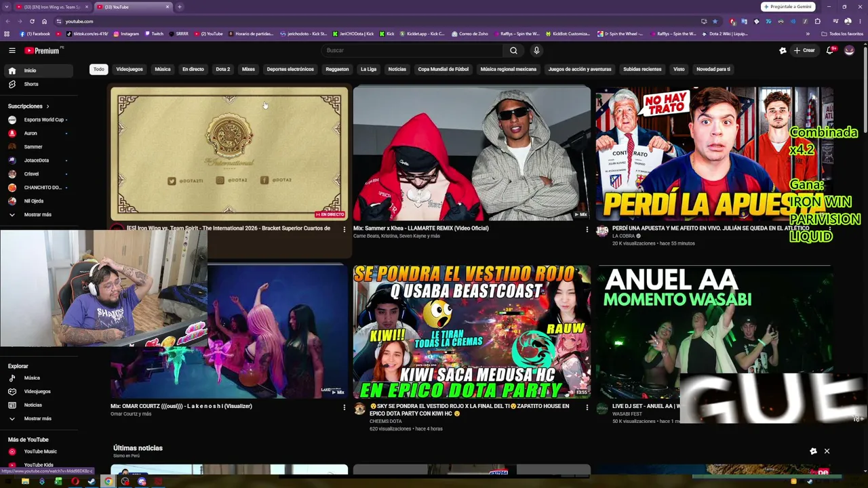Viewport: 868px width, 488px height.
Task: Select the Dota 2 filter chip
Action: [x=223, y=69]
